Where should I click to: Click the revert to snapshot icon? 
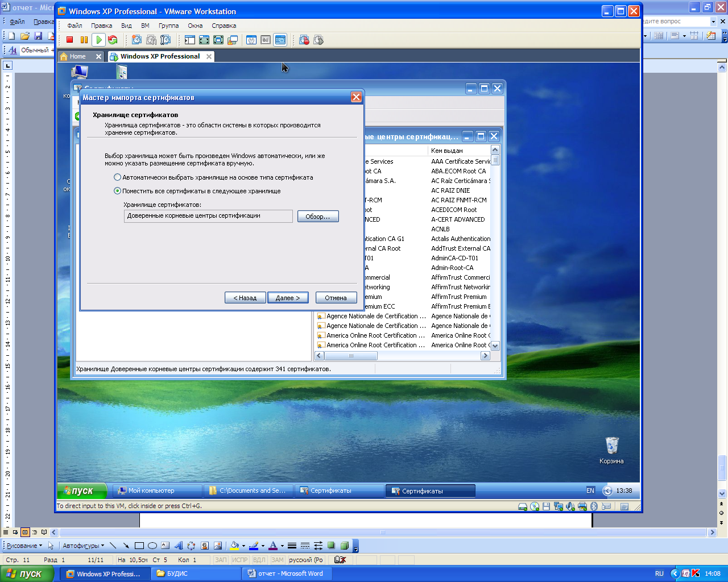point(151,40)
